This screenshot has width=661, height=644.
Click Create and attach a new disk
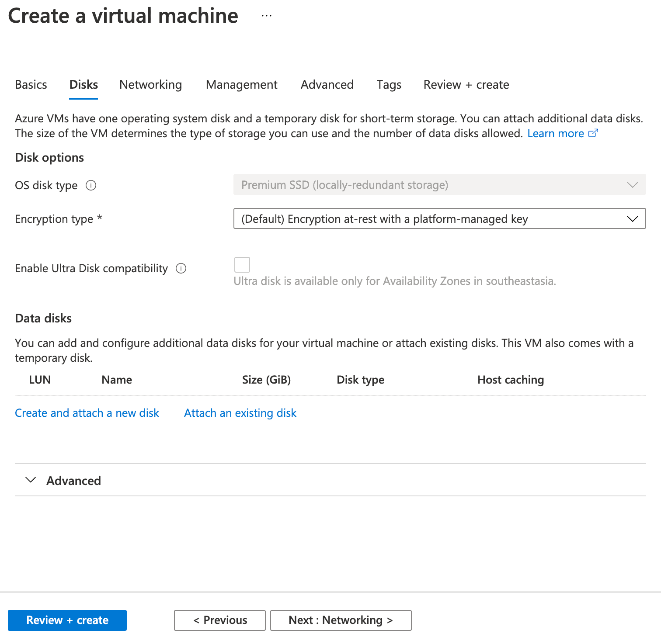tap(87, 412)
